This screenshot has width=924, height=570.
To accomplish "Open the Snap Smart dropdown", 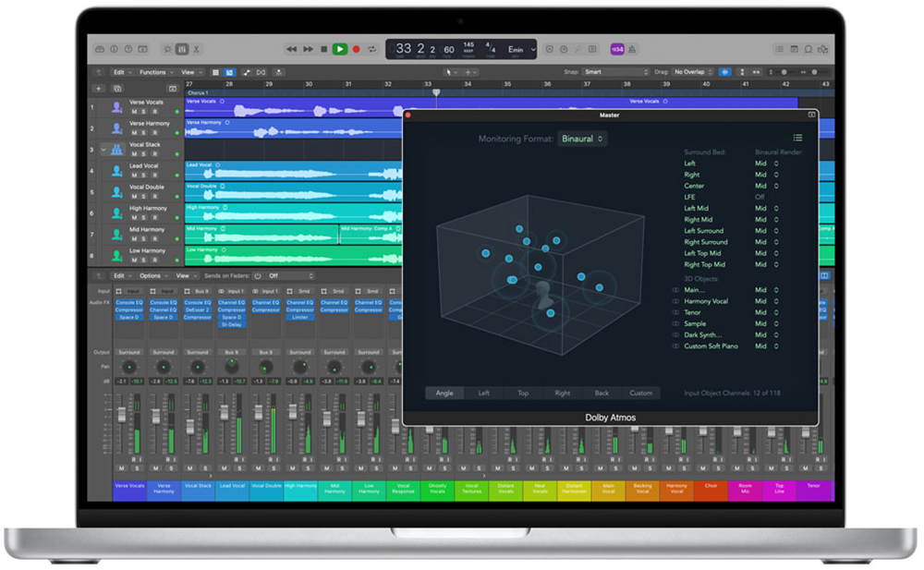I will (x=615, y=72).
